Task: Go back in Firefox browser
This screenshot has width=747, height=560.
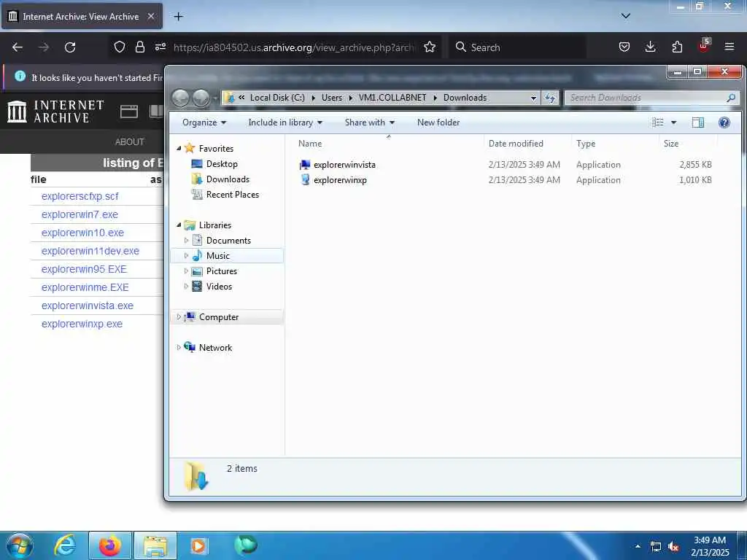Action: coord(18,47)
